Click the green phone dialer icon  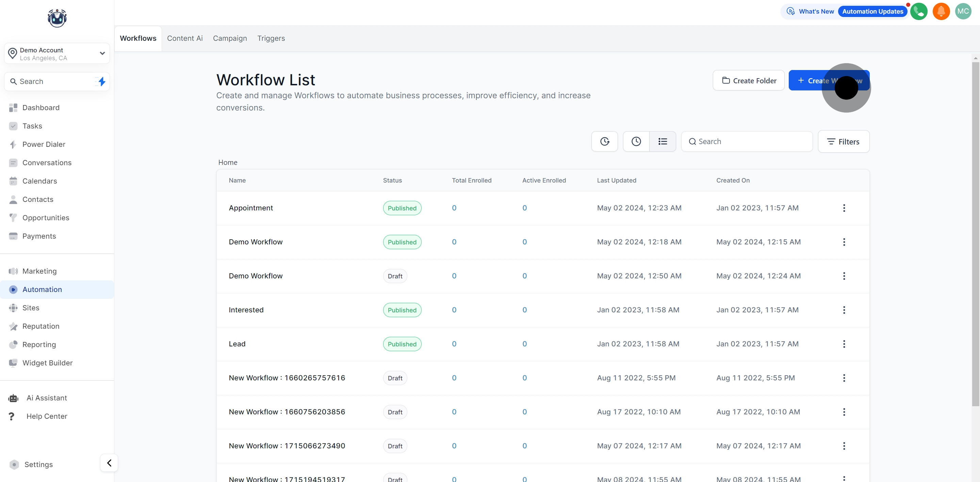tap(918, 12)
